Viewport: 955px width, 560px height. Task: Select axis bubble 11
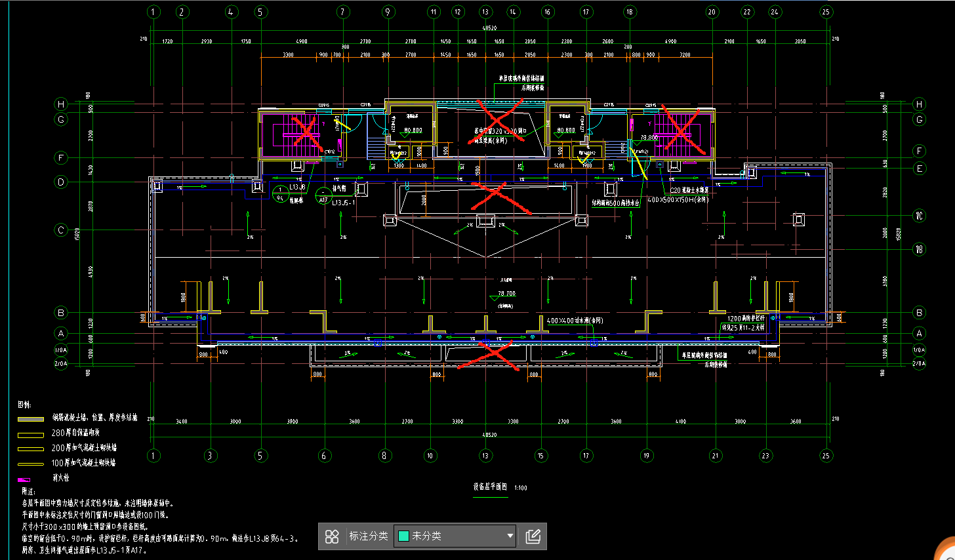click(433, 12)
